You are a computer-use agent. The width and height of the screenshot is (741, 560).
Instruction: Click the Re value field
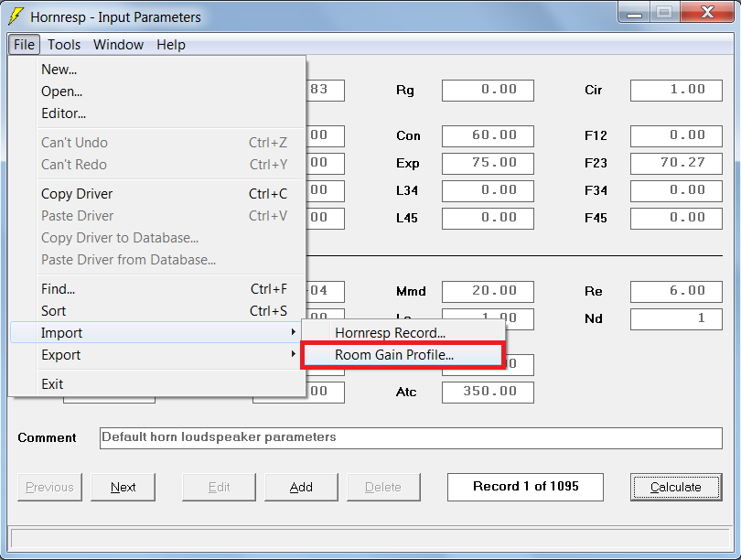(x=676, y=292)
